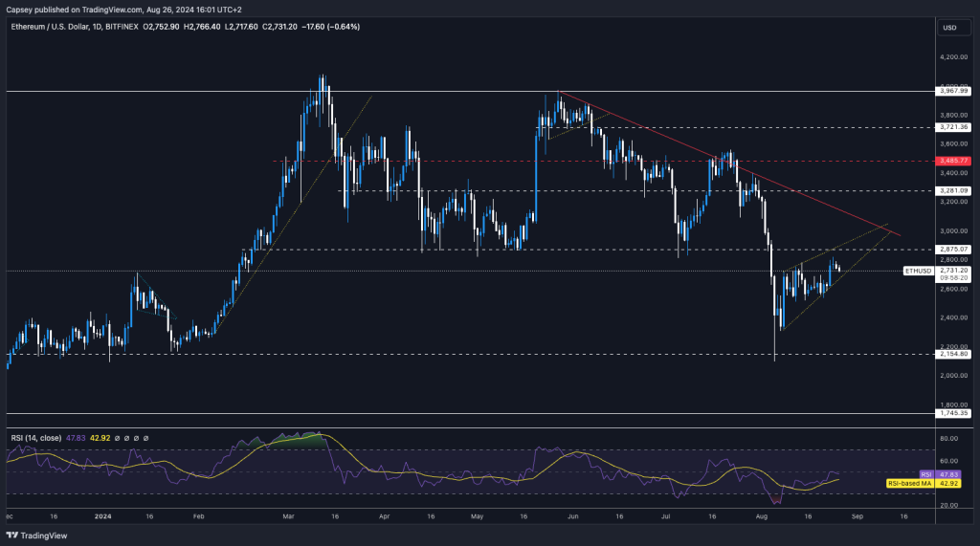Click the red 3,485.77 price label

953,161
